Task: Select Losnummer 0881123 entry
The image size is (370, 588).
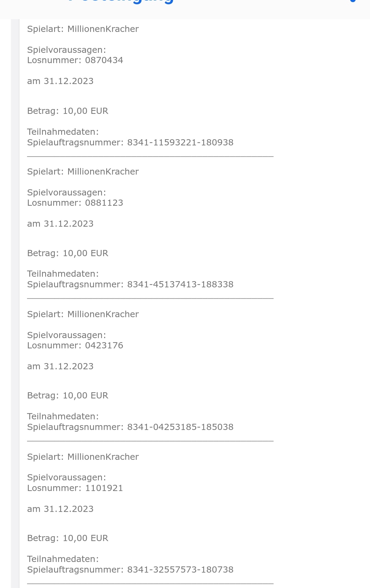Action: [x=75, y=203]
